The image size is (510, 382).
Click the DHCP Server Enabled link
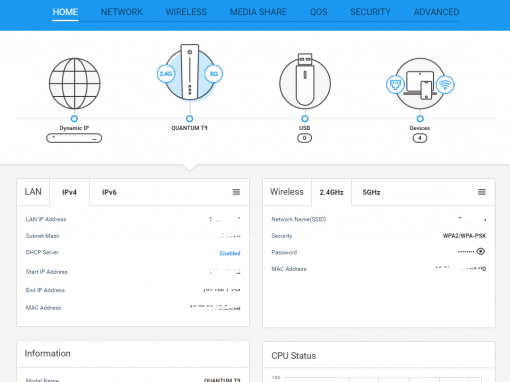coord(230,253)
